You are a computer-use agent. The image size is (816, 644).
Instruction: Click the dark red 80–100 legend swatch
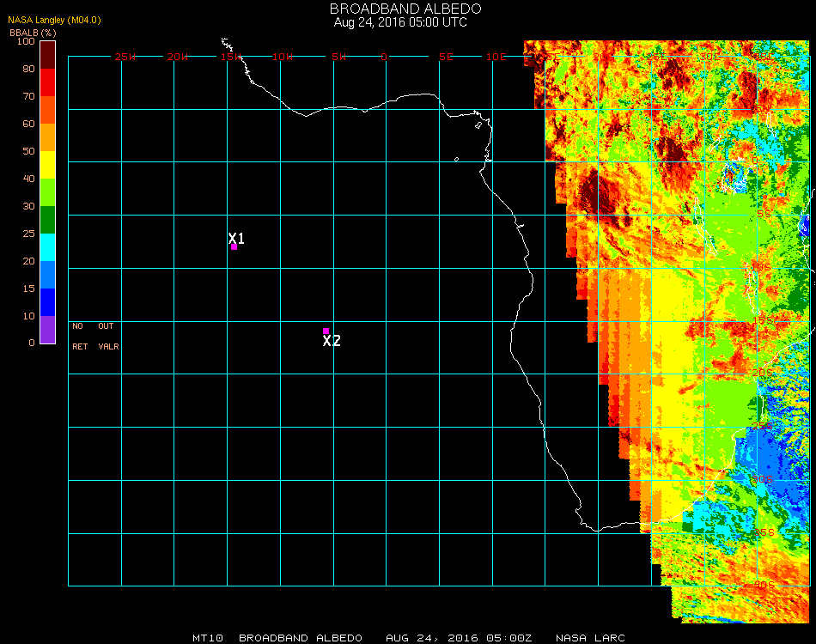[x=47, y=54]
